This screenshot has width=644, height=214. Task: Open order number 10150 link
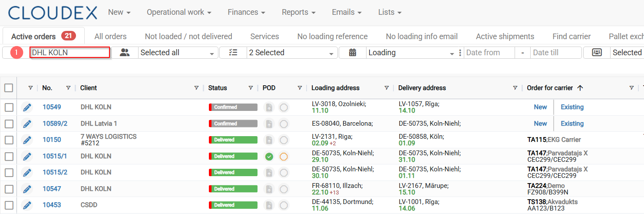tap(52, 140)
